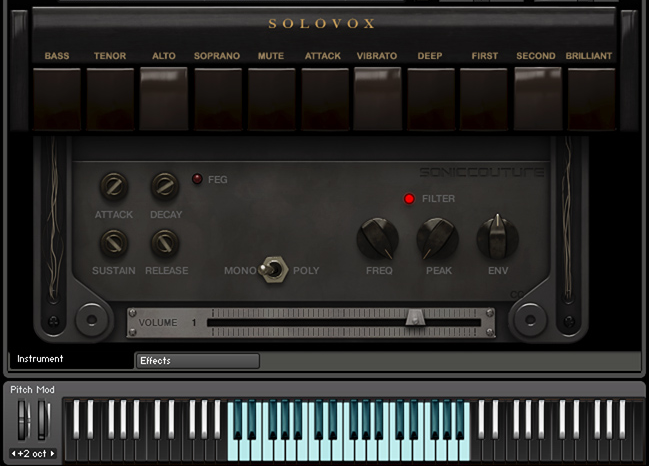Shift keyboard octave up with right arrow
The height and width of the screenshot is (466, 649).
click(52, 454)
